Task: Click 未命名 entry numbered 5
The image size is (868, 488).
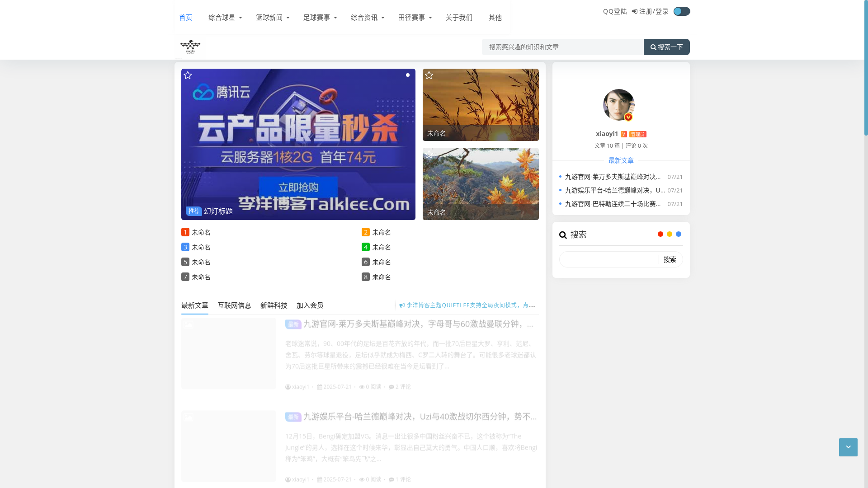Action: point(201,263)
